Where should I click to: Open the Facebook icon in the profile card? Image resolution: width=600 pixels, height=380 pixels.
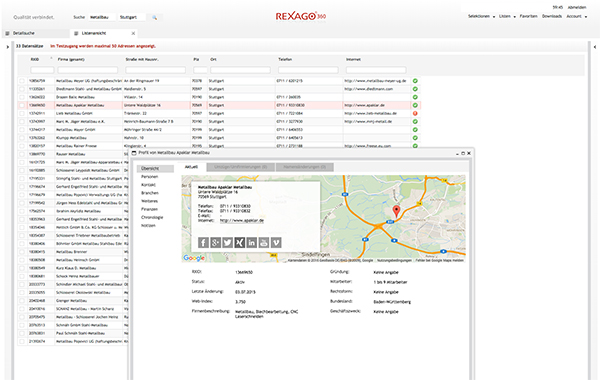[203, 243]
